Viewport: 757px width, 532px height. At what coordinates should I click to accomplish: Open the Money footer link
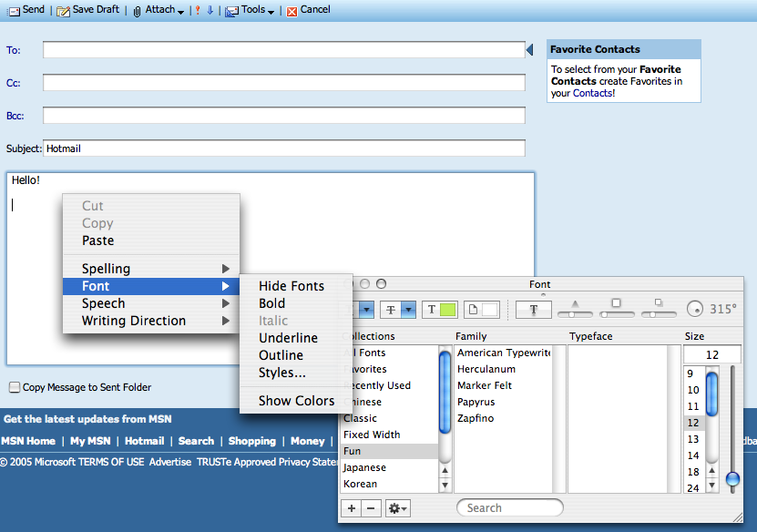[308, 441]
